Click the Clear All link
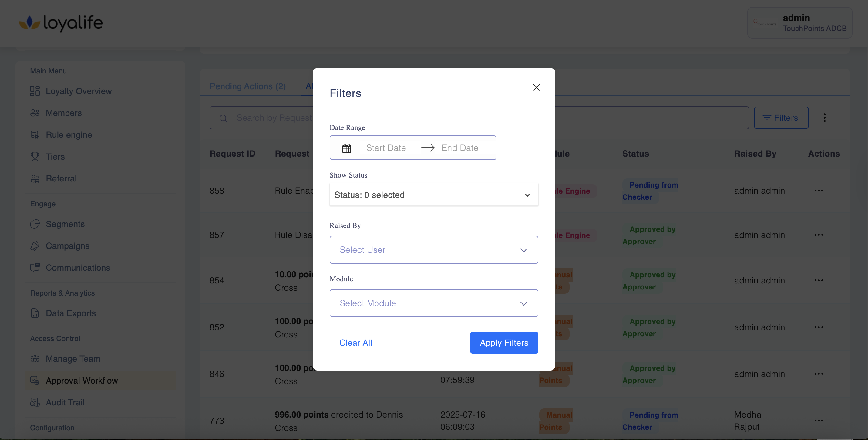The image size is (868, 440). [x=355, y=343]
